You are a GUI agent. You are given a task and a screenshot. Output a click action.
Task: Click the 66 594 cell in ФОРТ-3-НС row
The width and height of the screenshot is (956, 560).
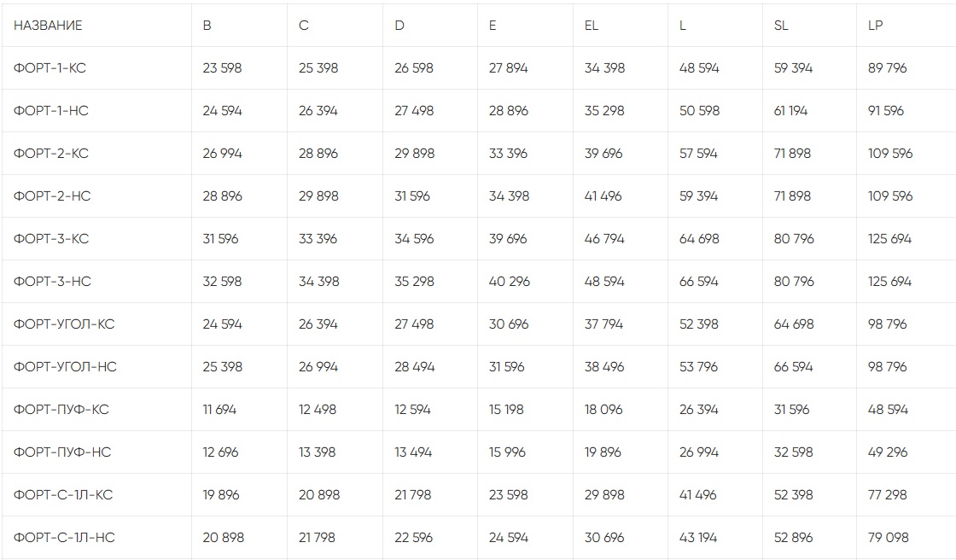point(698,282)
